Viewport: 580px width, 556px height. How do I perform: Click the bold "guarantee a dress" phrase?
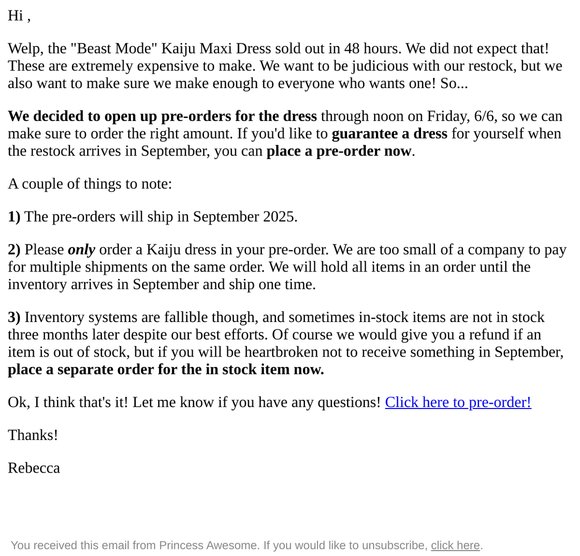(x=389, y=134)
